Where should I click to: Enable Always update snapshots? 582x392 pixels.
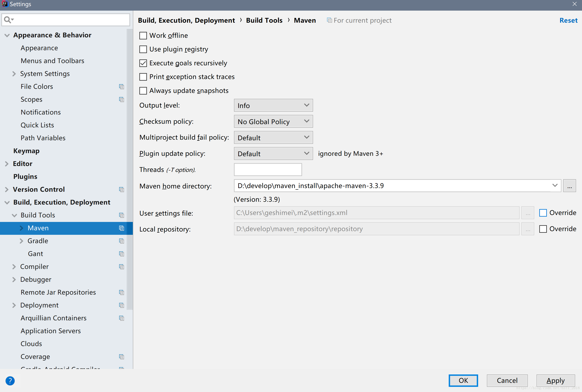(x=143, y=90)
